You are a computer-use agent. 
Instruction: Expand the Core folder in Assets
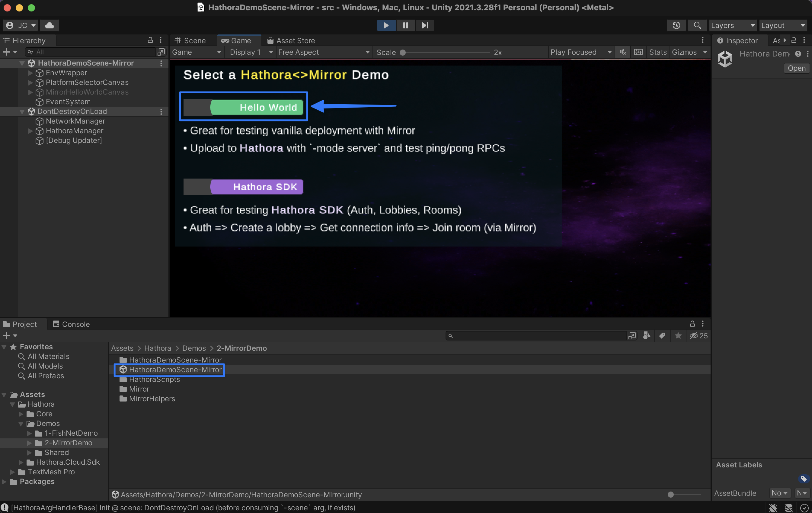tap(21, 414)
